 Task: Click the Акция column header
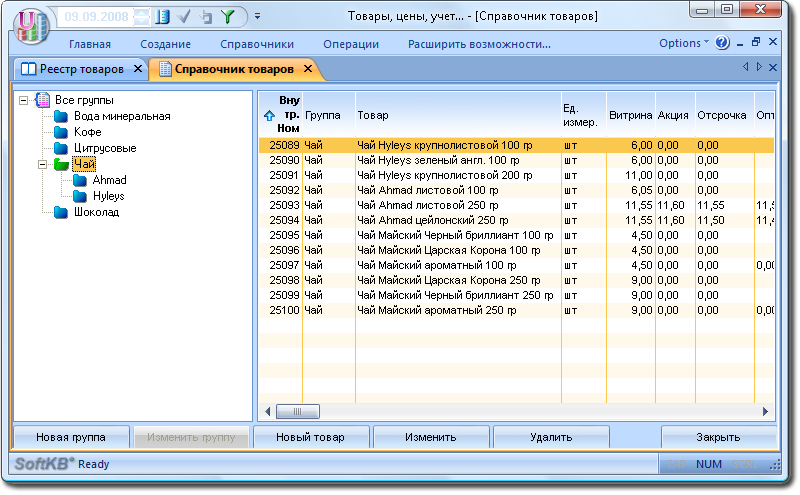(673, 115)
